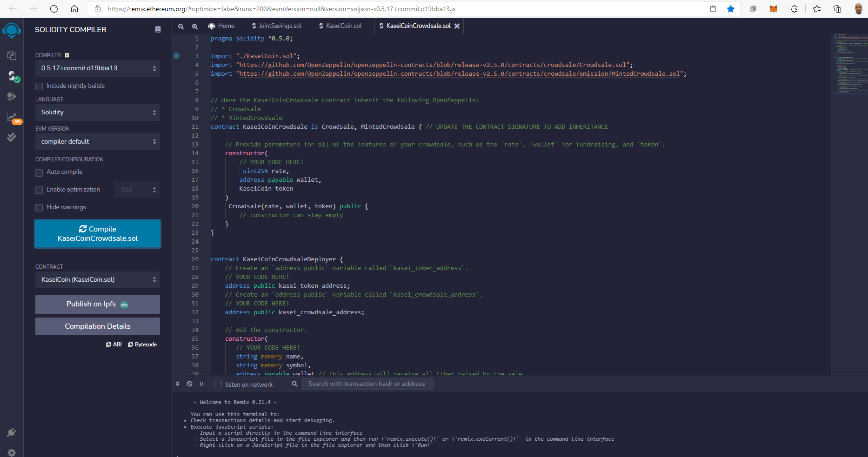Switch to the JointSavings.sol tab

click(x=276, y=26)
